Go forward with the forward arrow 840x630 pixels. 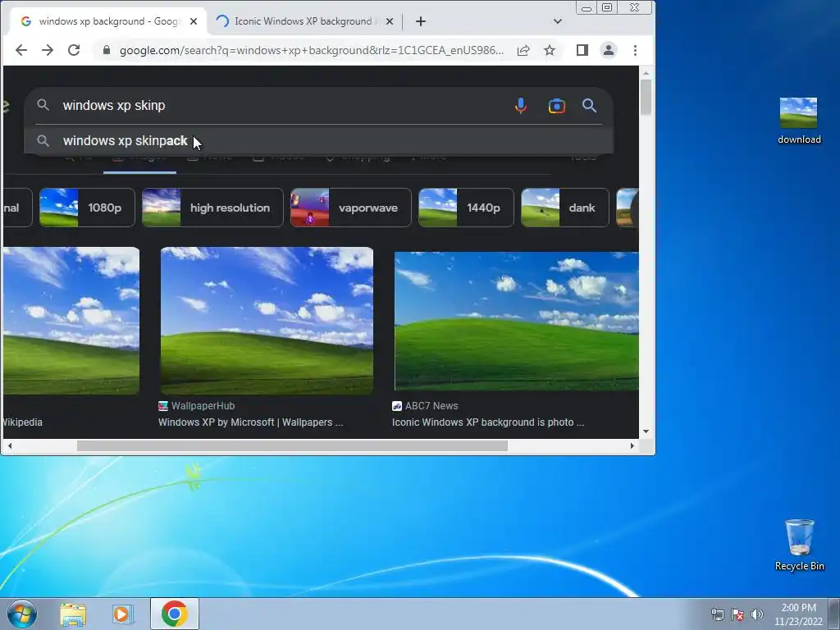[48, 50]
